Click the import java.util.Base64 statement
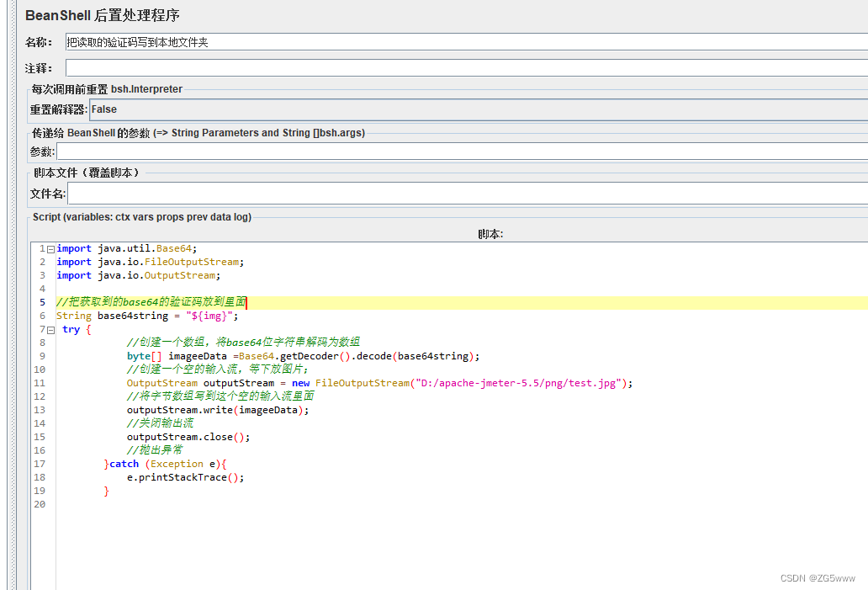Image resolution: width=868 pixels, height=590 pixels. click(124, 248)
